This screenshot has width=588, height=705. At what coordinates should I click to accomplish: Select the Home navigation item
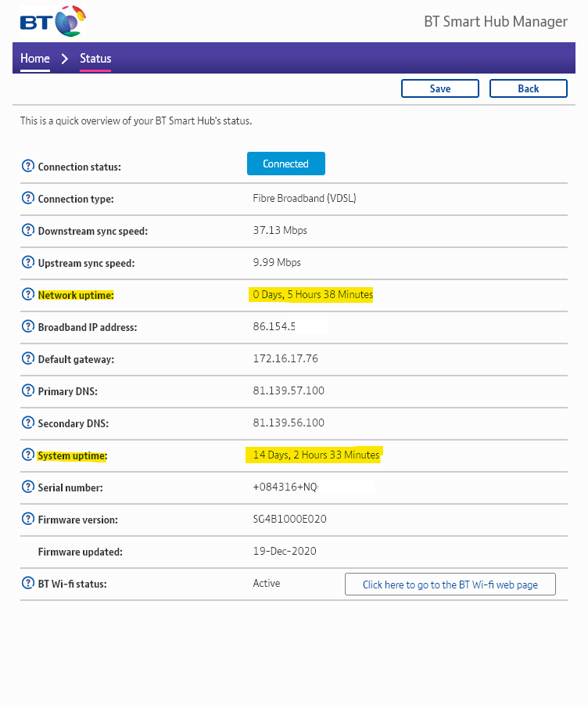tap(34, 58)
